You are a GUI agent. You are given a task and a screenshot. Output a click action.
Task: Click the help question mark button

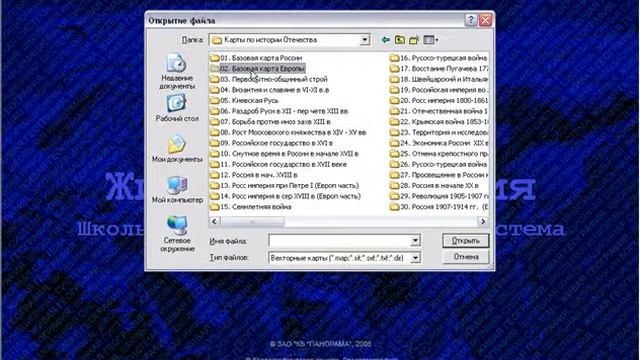(471, 20)
